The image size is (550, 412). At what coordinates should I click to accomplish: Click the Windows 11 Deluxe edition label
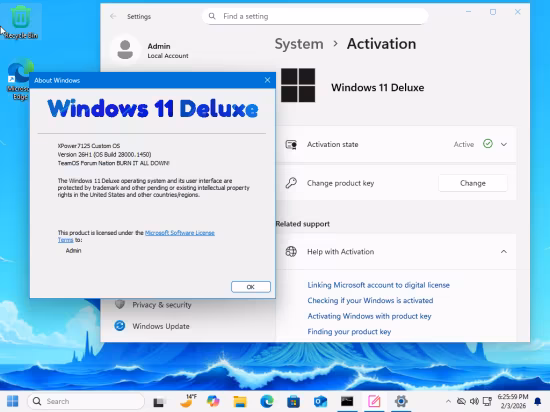point(377,87)
